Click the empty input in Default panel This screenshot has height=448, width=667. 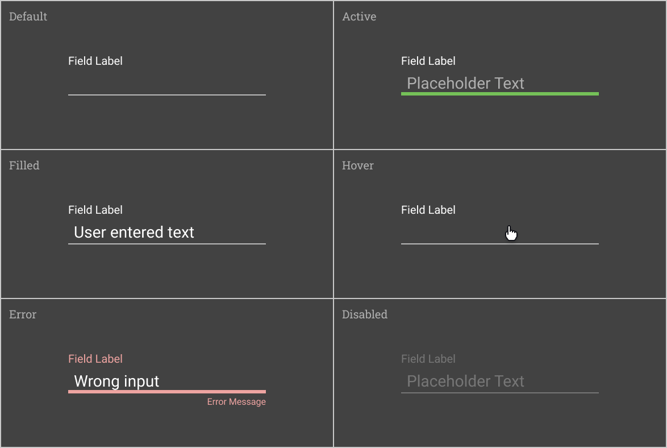tap(166, 84)
